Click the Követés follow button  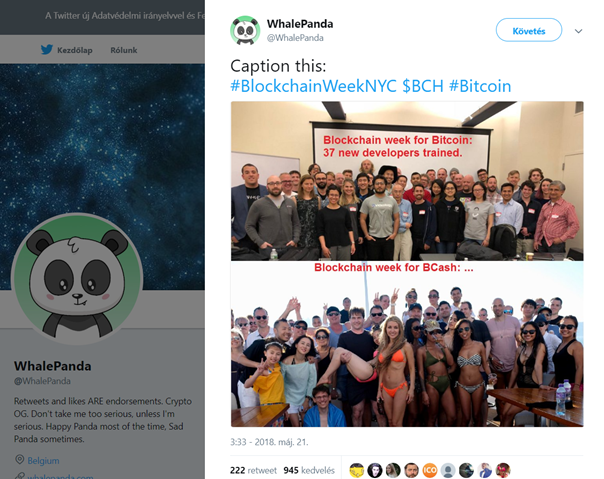pos(528,30)
